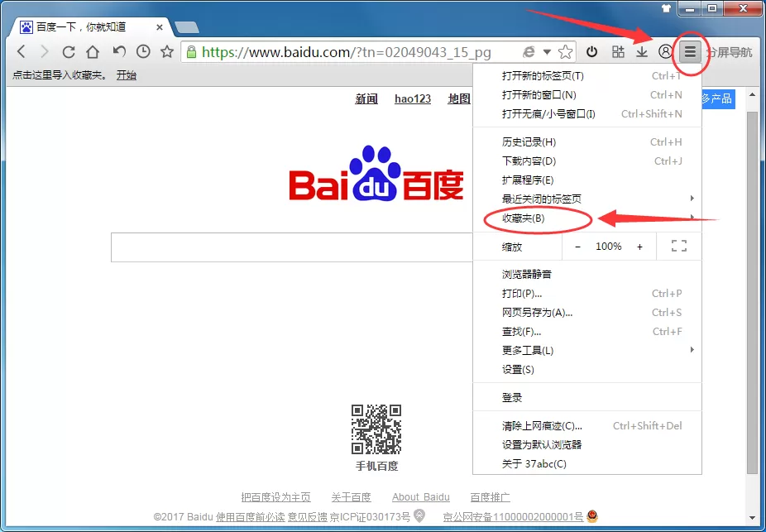Reload the page with the refresh icon

(x=69, y=51)
